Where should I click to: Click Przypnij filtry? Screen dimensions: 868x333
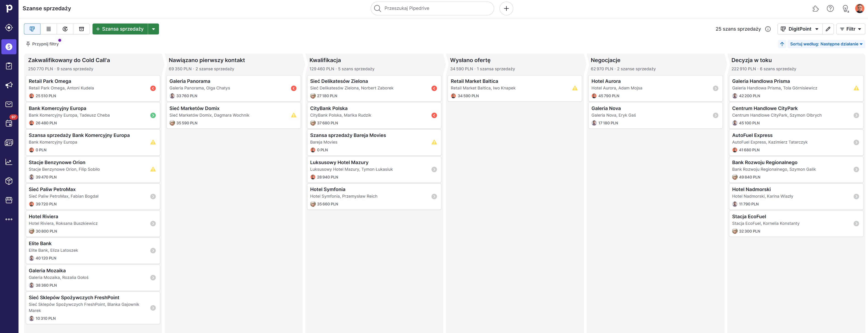click(42, 44)
